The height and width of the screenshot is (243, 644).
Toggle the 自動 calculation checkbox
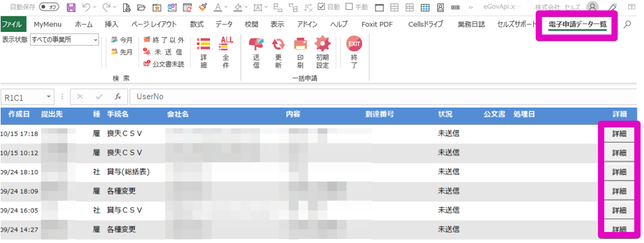(322, 7)
